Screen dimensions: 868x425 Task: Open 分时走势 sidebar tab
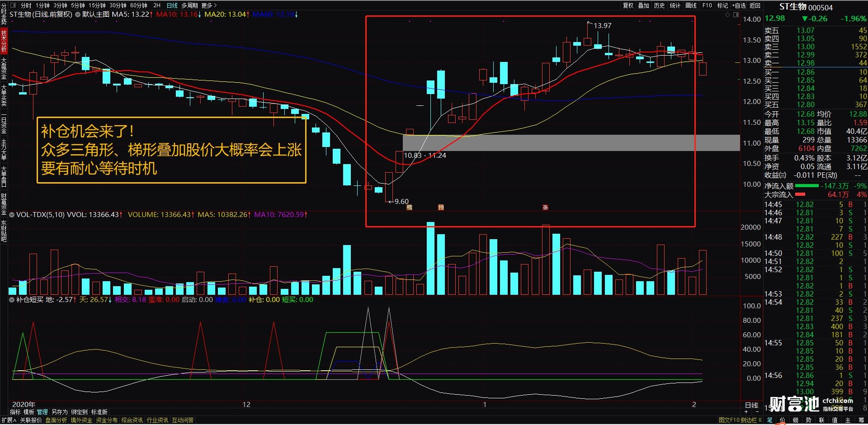pyautogui.click(x=4, y=14)
